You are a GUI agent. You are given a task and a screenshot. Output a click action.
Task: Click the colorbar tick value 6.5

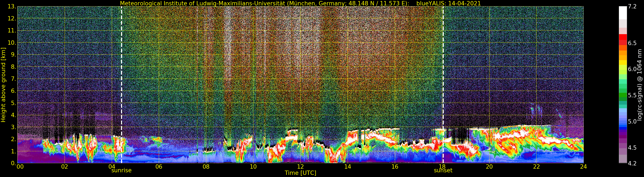(632, 43)
